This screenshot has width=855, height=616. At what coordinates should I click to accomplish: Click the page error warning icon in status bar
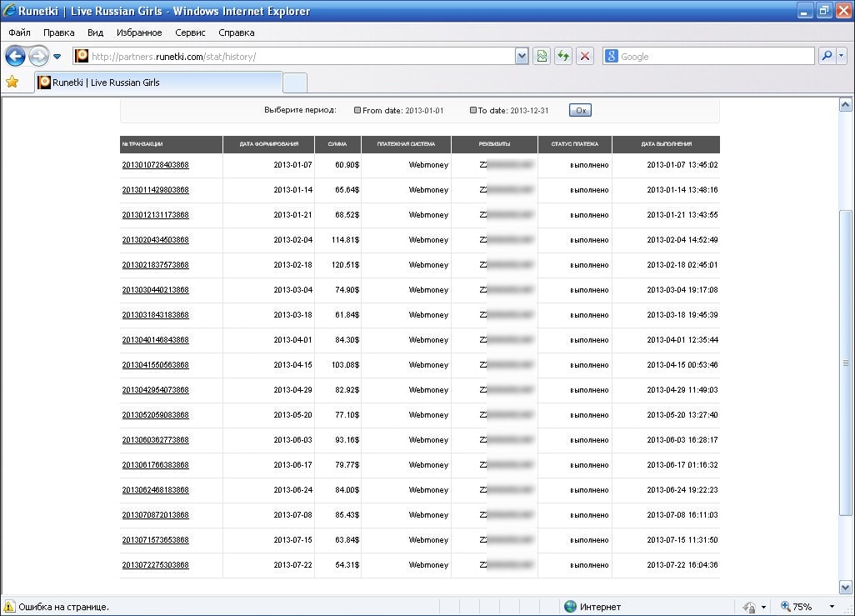8,607
